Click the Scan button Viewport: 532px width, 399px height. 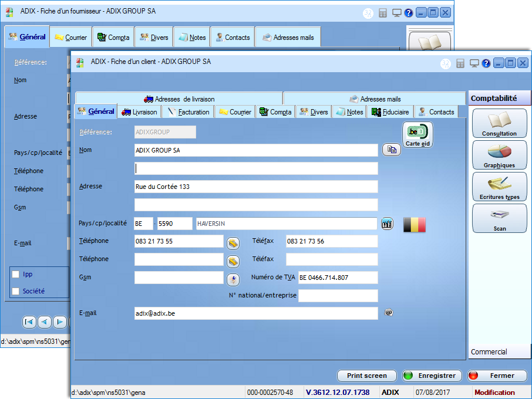coord(500,218)
